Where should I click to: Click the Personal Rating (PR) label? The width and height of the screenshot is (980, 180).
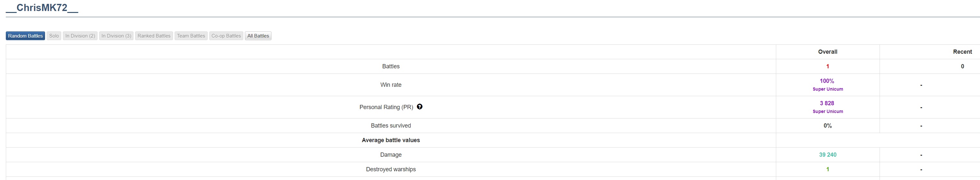(386, 107)
